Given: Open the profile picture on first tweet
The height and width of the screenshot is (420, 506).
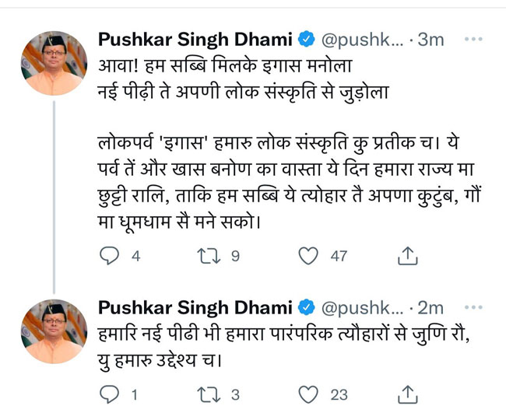Looking at the screenshot, I should click(x=52, y=64).
